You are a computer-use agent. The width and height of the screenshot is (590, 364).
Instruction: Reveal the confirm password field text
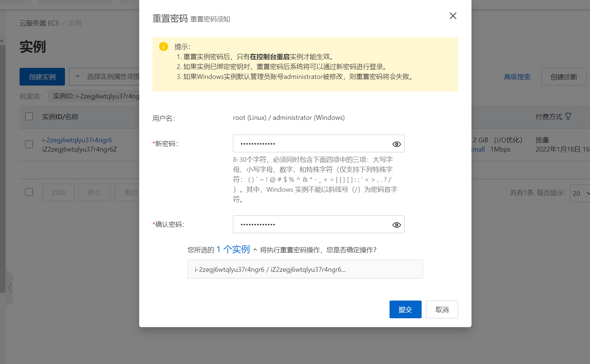click(396, 225)
